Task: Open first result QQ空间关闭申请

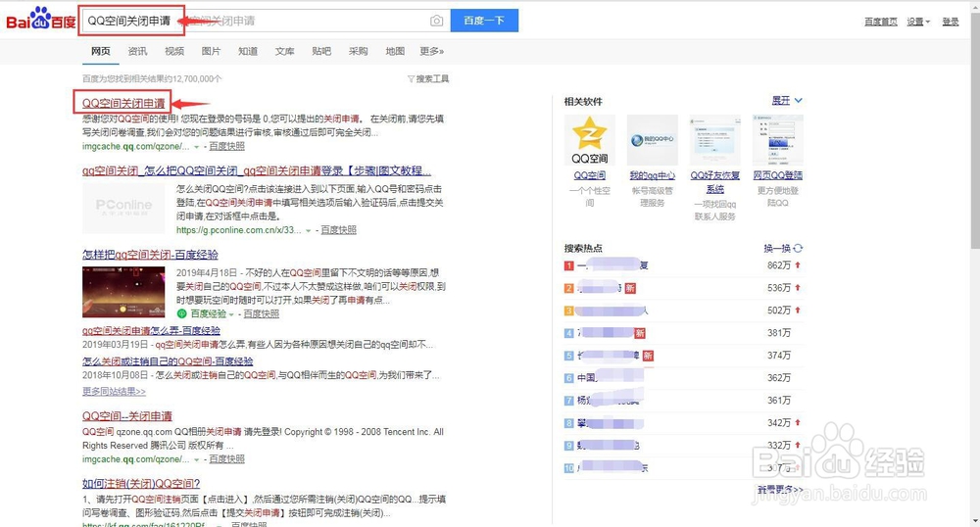Action: coord(123,103)
